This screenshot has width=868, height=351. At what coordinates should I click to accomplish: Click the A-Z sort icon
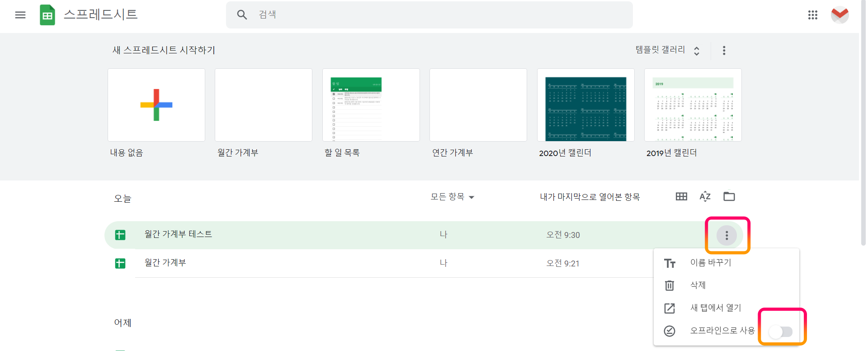click(x=704, y=196)
